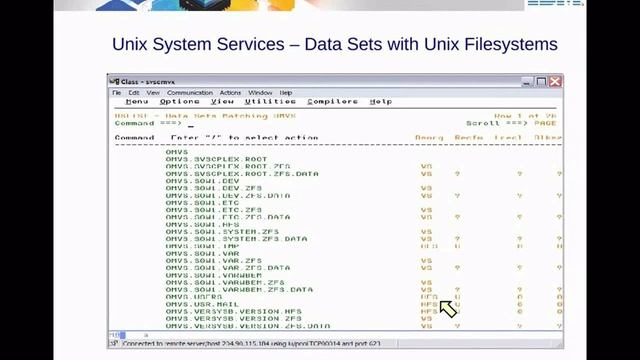Screen dimensions: 640x360
Task: Select the ISPF Compilers action bar item
Action: (x=333, y=101)
